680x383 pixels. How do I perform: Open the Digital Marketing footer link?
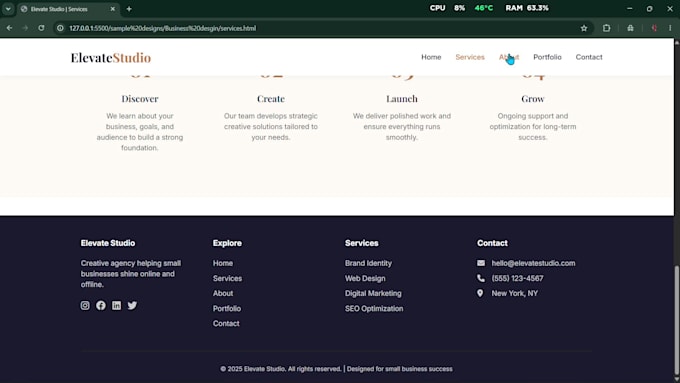pos(373,293)
